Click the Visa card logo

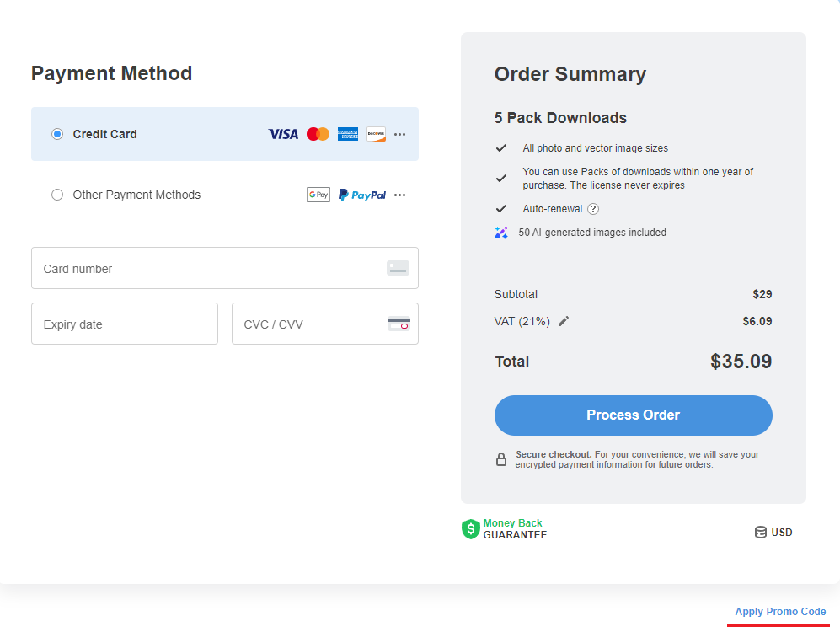pos(283,134)
